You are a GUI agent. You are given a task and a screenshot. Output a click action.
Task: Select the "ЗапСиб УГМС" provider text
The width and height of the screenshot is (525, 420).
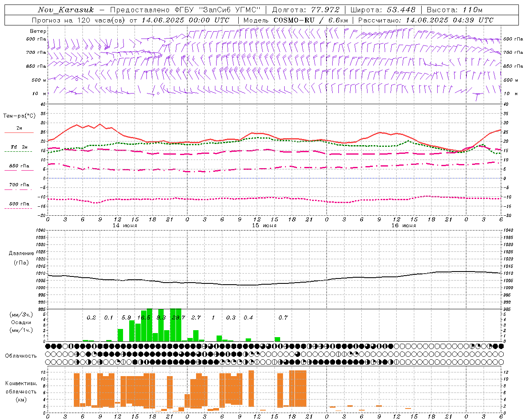pos(229,10)
